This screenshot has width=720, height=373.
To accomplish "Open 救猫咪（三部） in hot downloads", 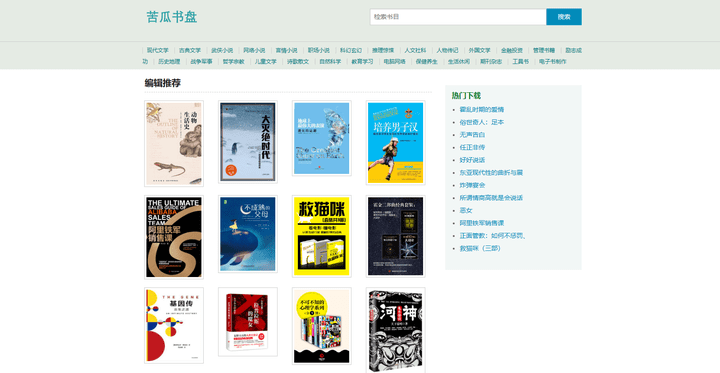I will tap(480, 249).
